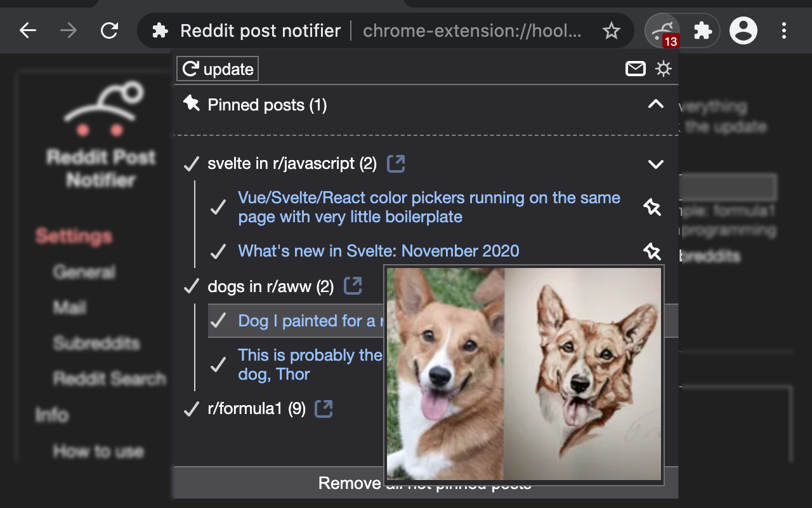Screen dimensions: 812x508
Task: Open the Chrome three-dot menu
Action: (784, 30)
